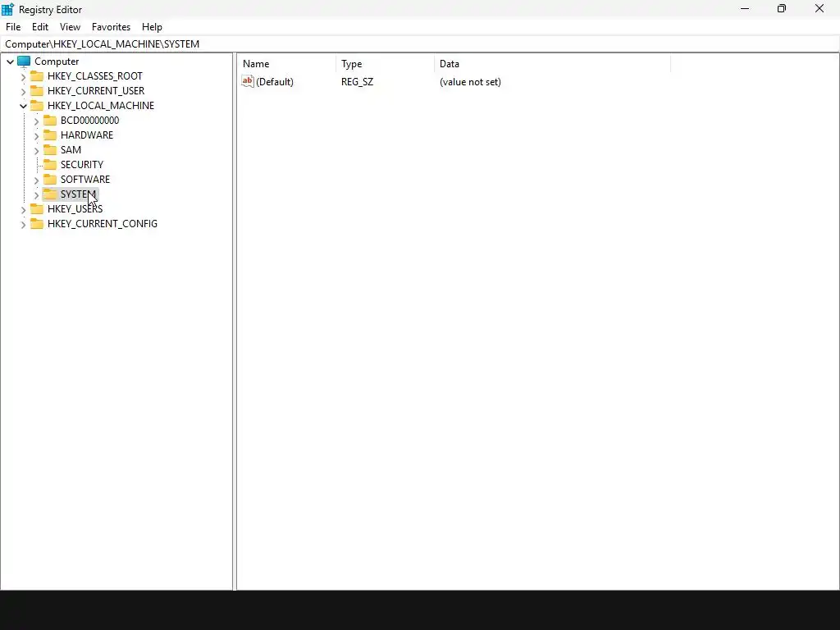Select the HKEY_USERS key label
This screenshot has height=630, width=840.
tap(75, 209)
